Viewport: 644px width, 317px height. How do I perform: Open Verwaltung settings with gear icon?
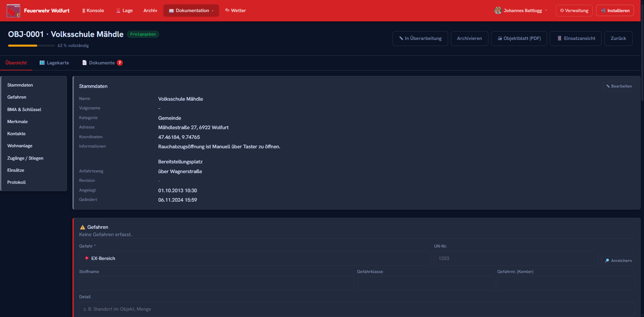click(574, 10)
